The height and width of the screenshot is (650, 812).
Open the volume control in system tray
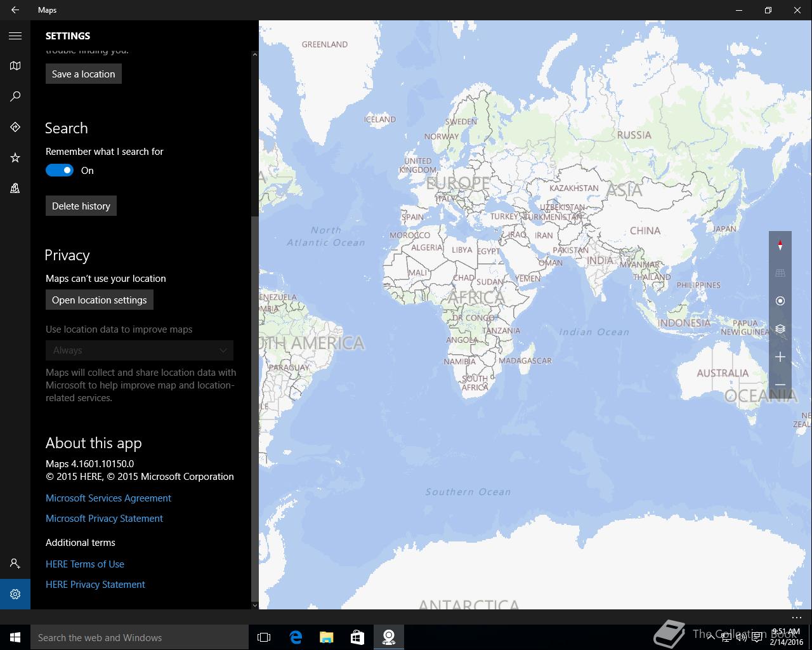[x=741, y=637]
